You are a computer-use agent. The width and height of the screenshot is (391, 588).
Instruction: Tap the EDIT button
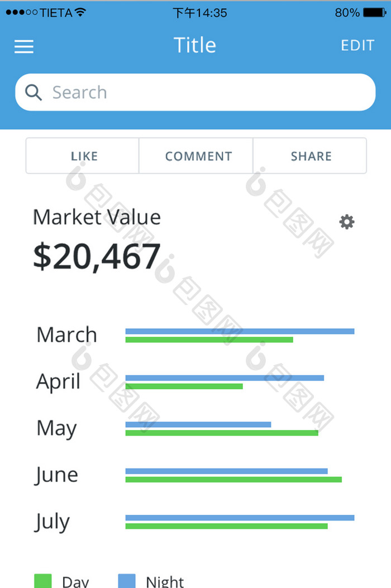coord(357,46)
